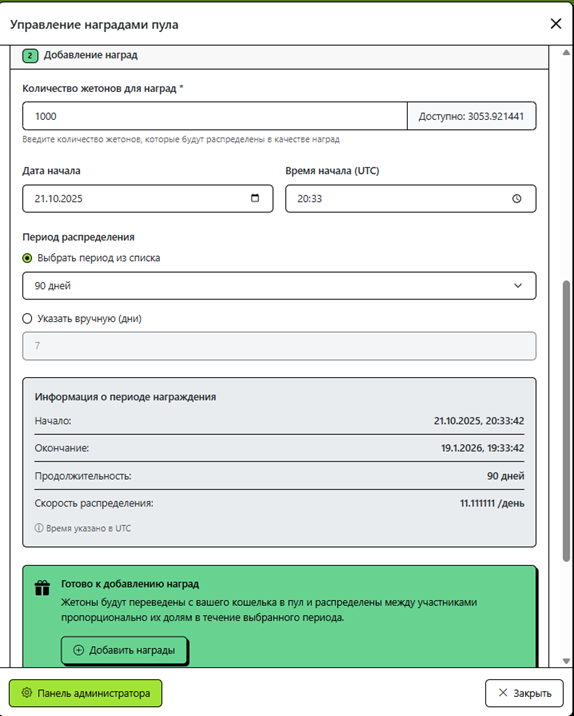The height and width of the screenshot is (716, 574).
Task: Click the info icon near UTC note
Action: pyautogui.click(x=39, y=528)
